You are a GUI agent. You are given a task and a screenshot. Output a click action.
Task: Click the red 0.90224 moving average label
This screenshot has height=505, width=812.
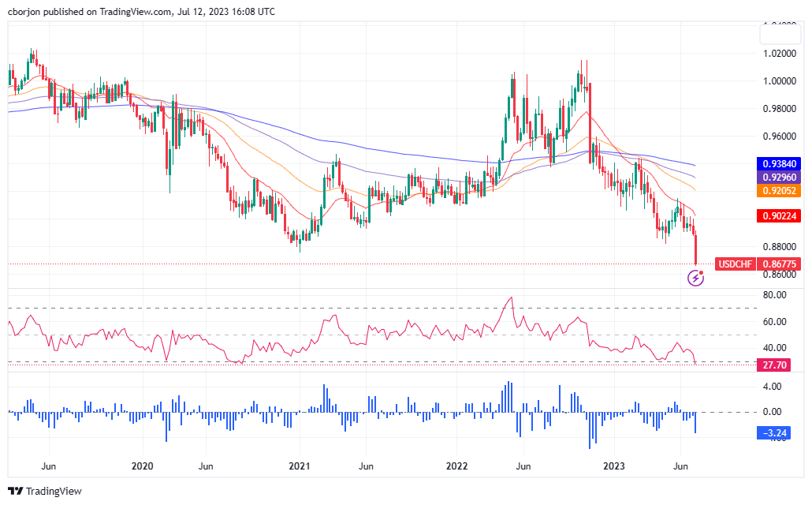tap(779, 215)
